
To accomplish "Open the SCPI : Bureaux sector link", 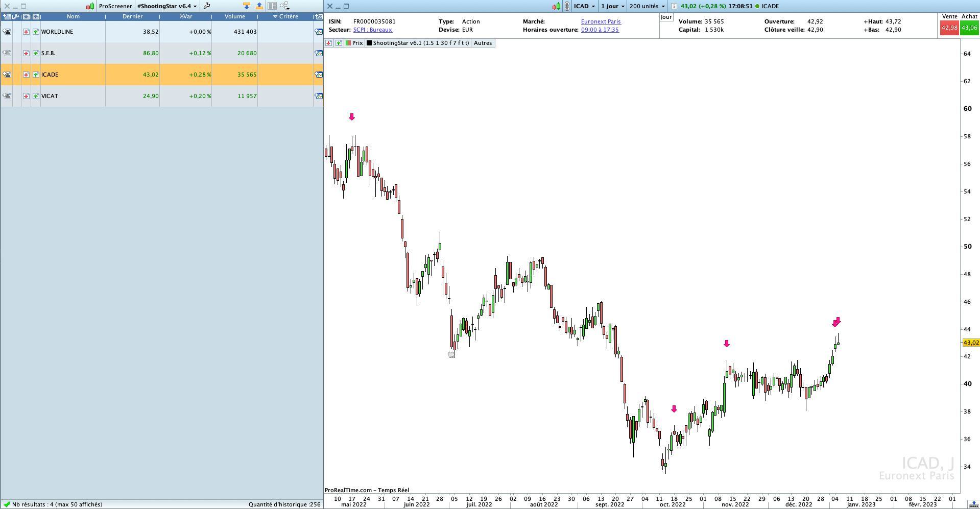I will point(373,30).
